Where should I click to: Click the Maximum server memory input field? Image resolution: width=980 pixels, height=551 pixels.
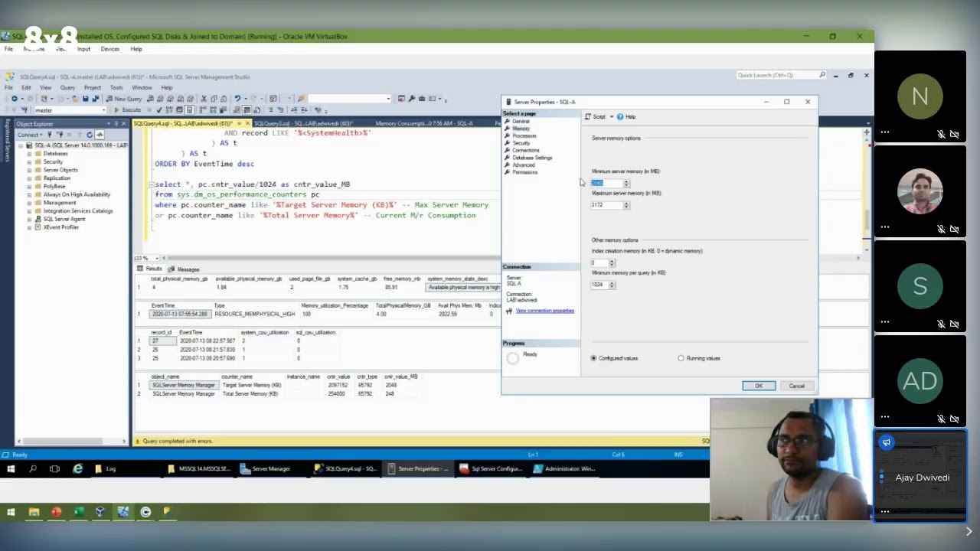[x=607, y=205]
